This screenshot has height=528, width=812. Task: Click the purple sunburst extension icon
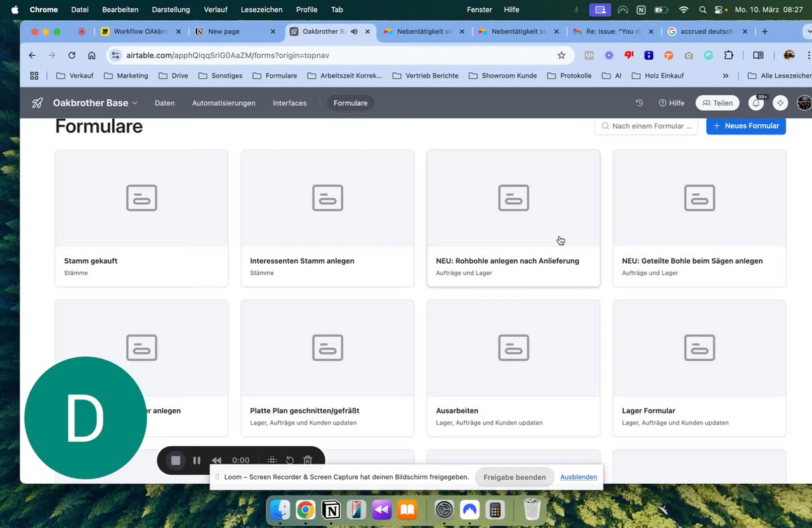pos(609,55)
